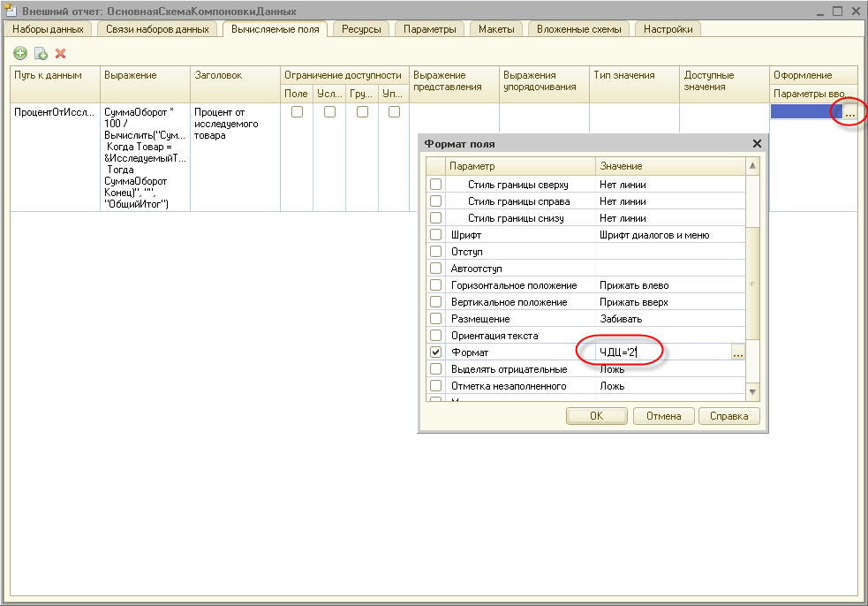This screenshot has height=606, width=868.
Task: Check the Горизонтальное положение checkbox
Action: pyautogui.click(x=434, y=285)
